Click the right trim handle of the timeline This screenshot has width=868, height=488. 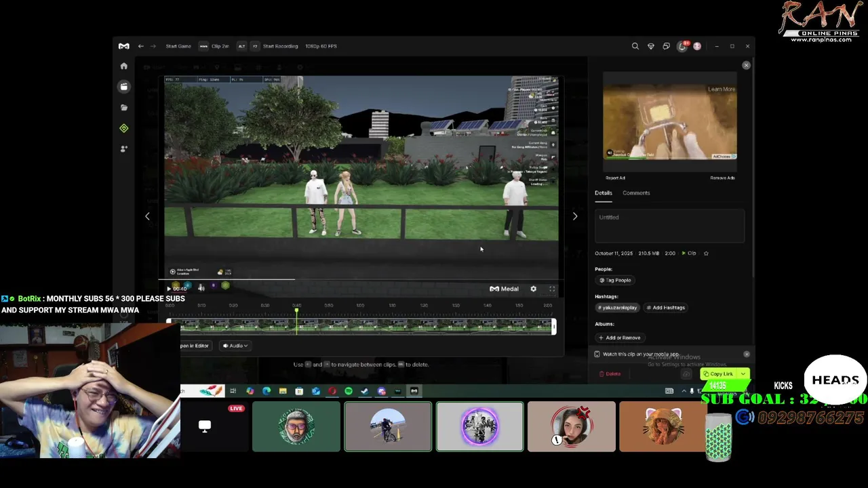coord(554,327)
